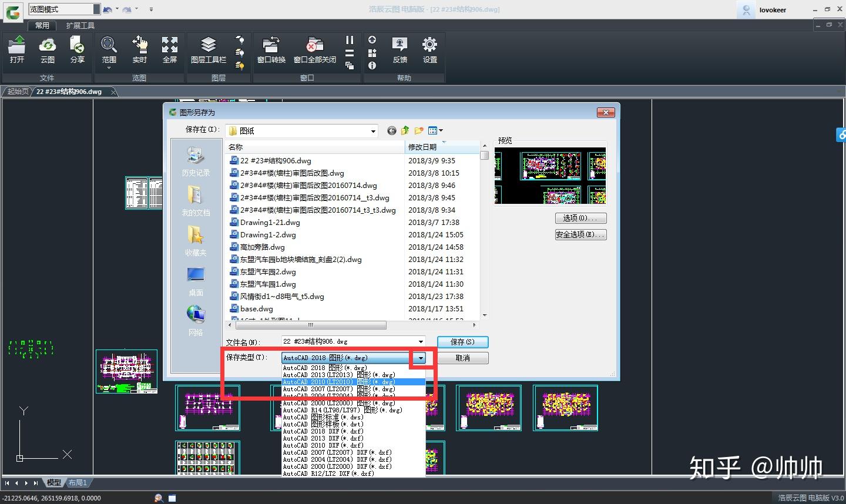Viewport: 846px width, 504px height.
Task: Click the 预览 preview thumbnail
Action: (x=550, y=176)
